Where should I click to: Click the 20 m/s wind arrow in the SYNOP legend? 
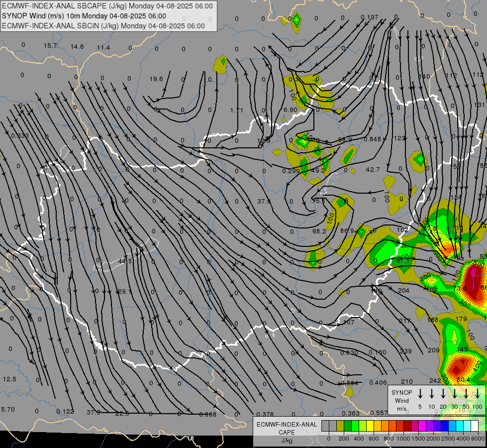click(x=443, y=393)
